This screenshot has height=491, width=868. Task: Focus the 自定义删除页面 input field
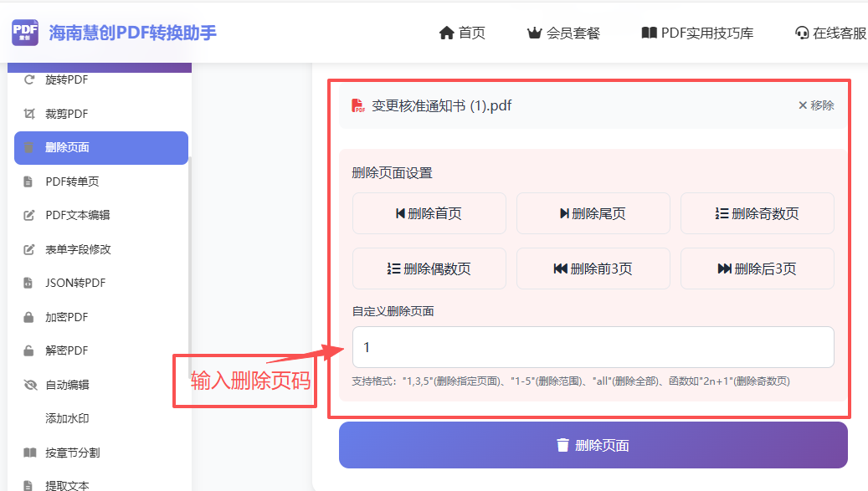click(x=593, y=347)
